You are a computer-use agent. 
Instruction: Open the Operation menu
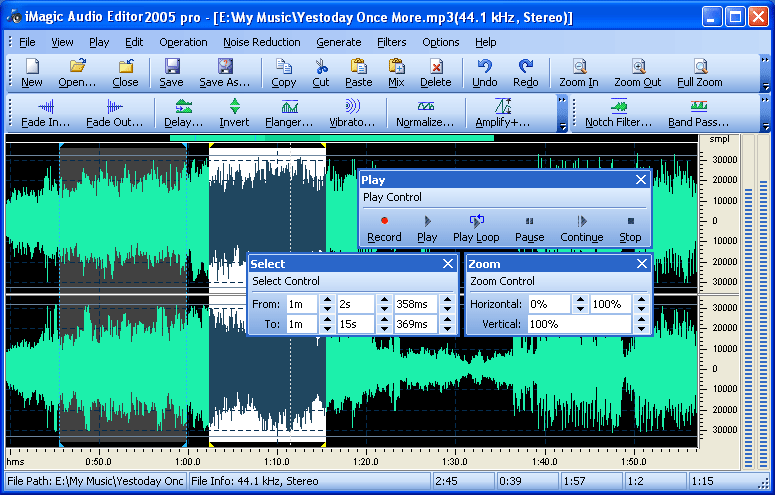click(183, 43)
